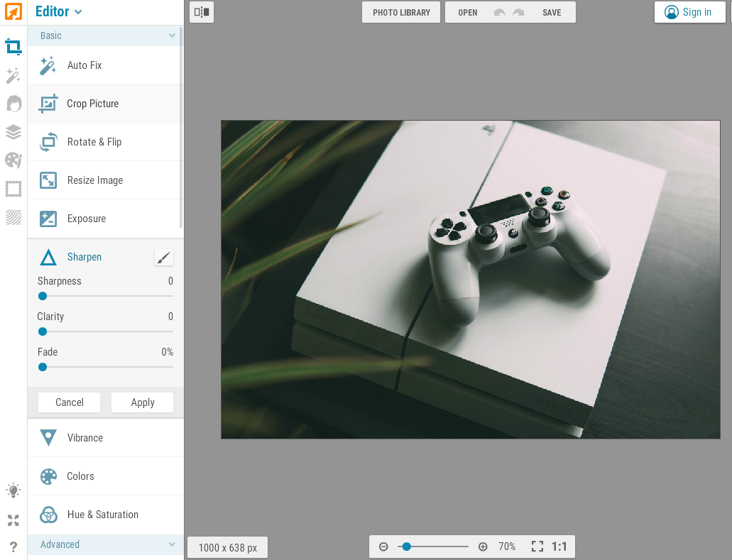This screenshot has height=560, width=732.
Task: Click the Sharpness slider handle
Action: click(43, 296)
